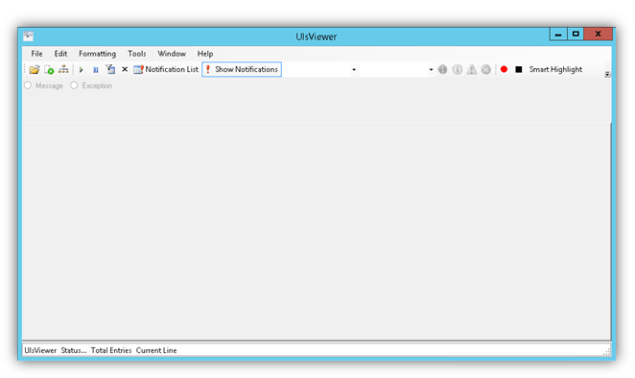Start log tracing with the play arrow
The width and height of the screenshot is (635, 378).
(81, 70)
